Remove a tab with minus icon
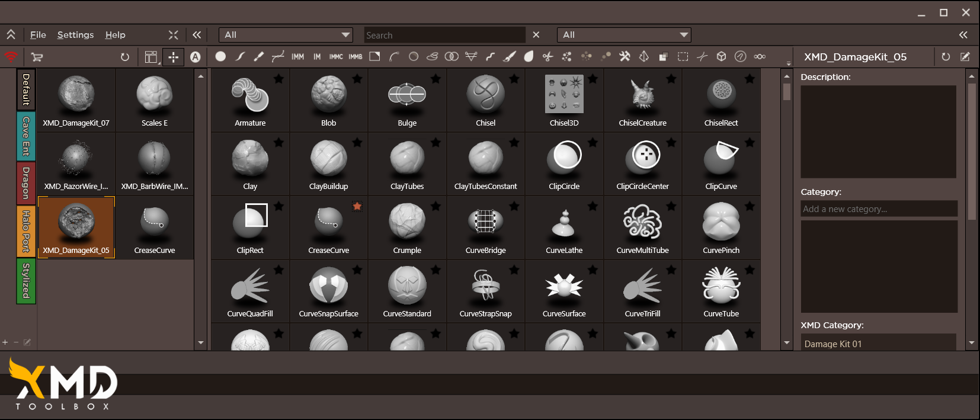This screenshot has height=420, width=980. tap(16, 342)
